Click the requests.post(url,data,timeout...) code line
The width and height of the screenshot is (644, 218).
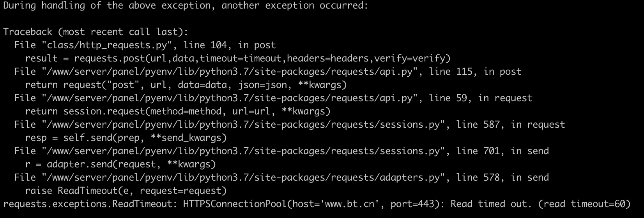[238, 59]
